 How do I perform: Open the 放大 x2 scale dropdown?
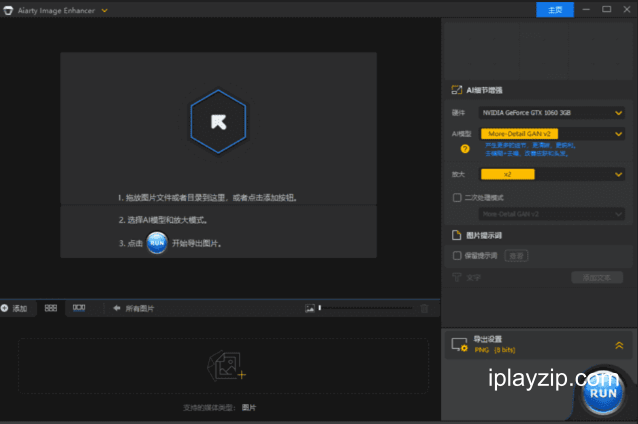(551, 175)
